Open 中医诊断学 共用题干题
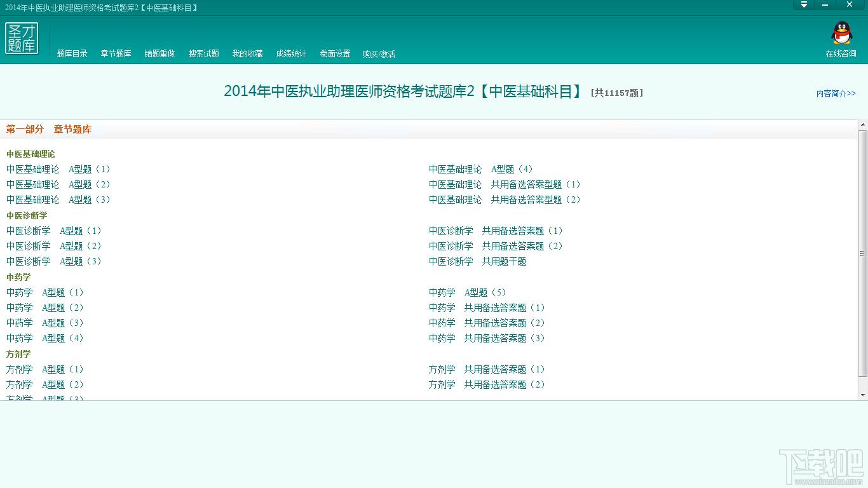868x488 pixels. tap(477, 262)
